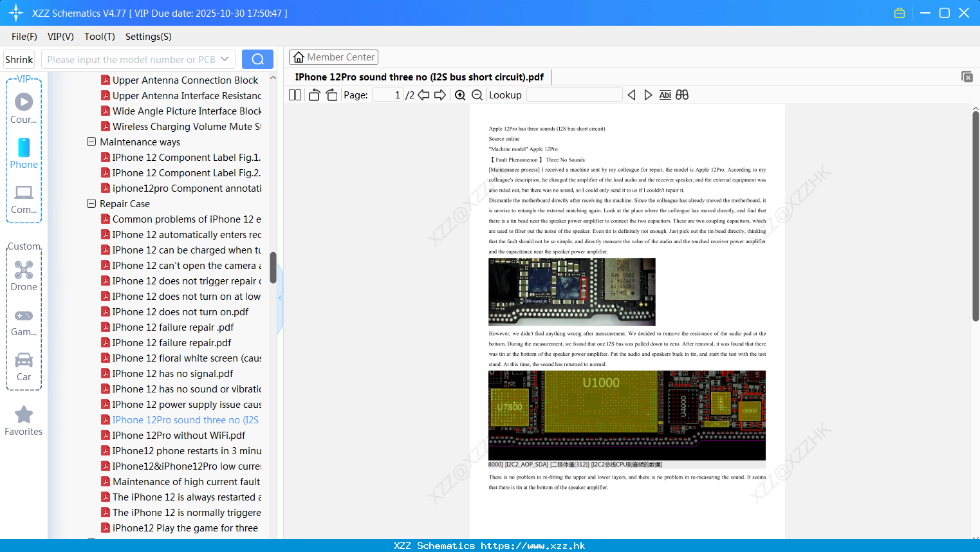Image resolution: width=980 pixels, height=552 pixels.
Task: Select the IPhone 12Pro sound PDF tab
Action: 420,77
